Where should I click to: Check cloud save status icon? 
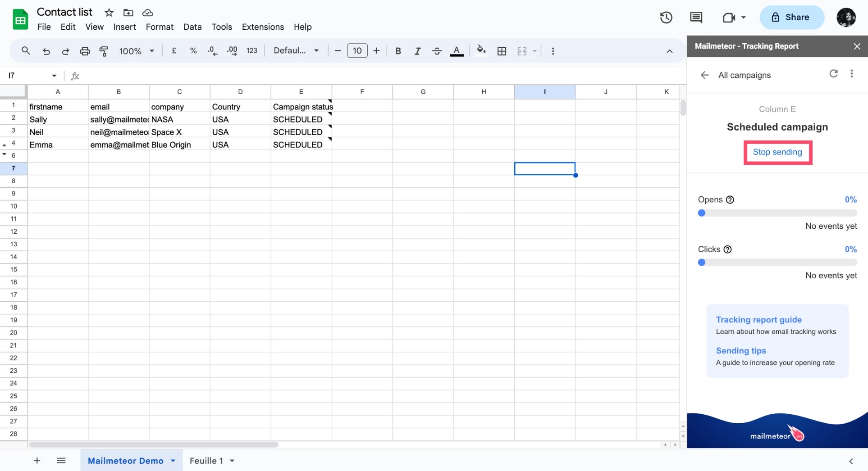click(147, 13)
